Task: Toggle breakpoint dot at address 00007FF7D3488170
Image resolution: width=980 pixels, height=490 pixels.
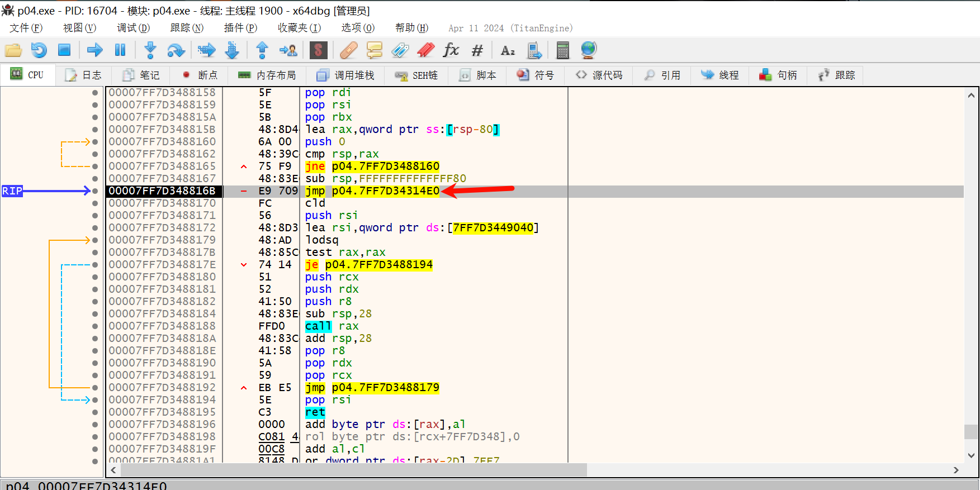Action: pos(95,203)
